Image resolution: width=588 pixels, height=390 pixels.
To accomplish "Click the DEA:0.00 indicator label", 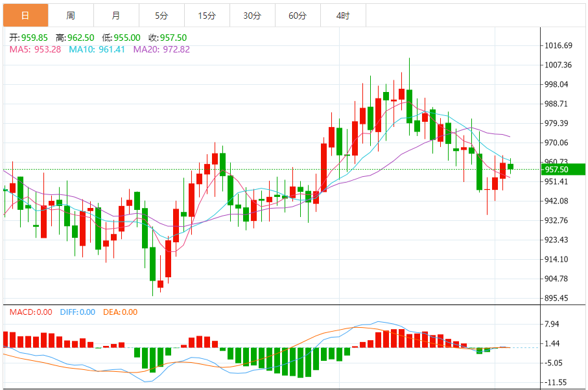I will (x=121, y=312).
